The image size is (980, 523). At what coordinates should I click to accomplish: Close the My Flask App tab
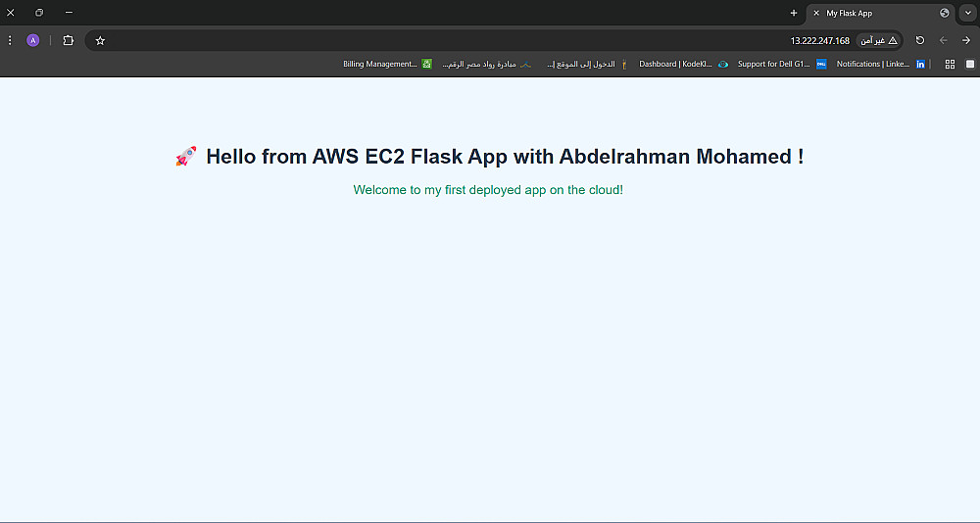pos(816,13)
